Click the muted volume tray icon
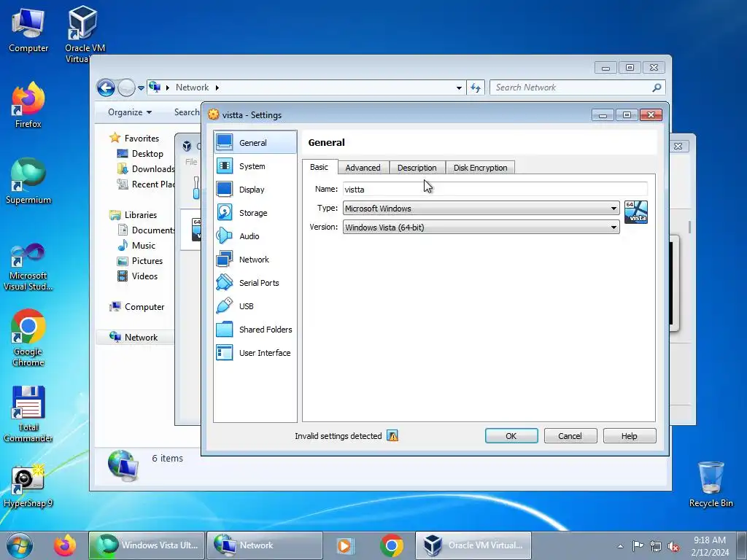747x560 pixels. point(673,546)
